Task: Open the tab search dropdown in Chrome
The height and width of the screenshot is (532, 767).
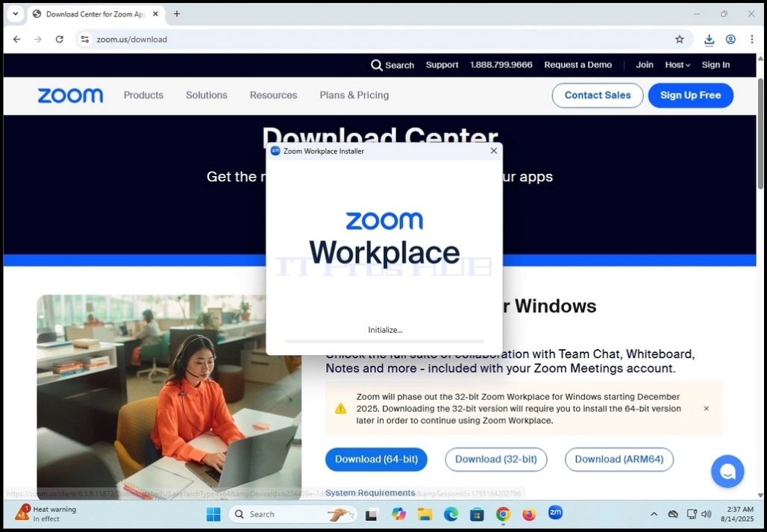Action: [x=15, y=13]
